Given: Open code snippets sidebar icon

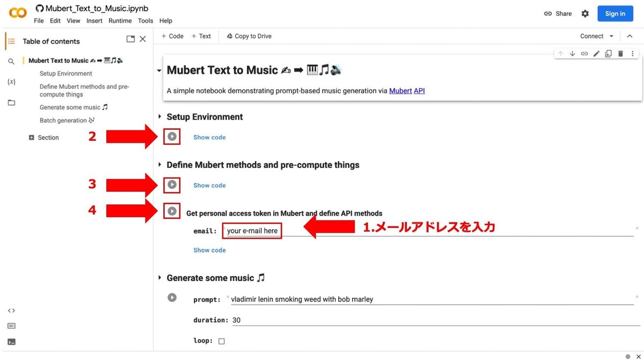Looking at the screenshot, I should [x=11, y=311].
